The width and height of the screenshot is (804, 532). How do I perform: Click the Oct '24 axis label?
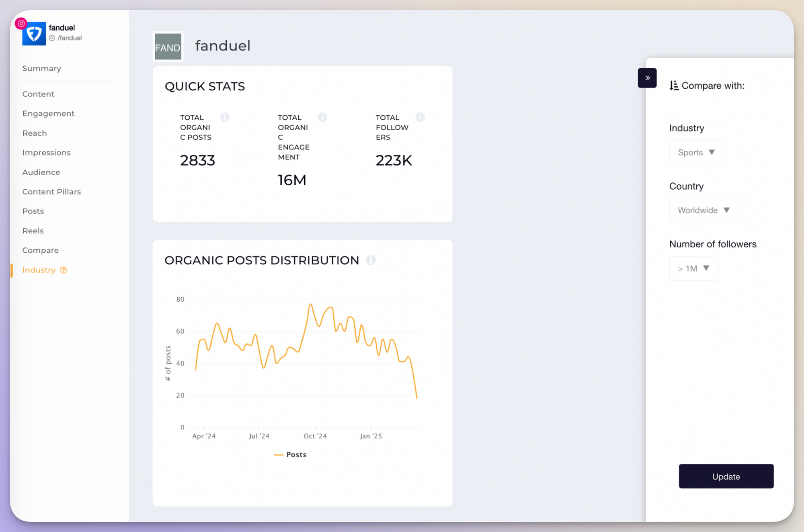(x=315, y=436)
